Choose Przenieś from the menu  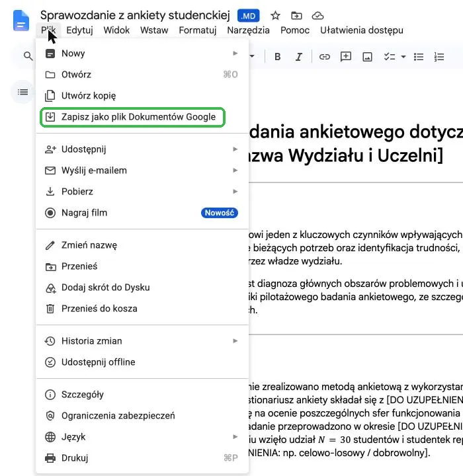pos(142,266)
